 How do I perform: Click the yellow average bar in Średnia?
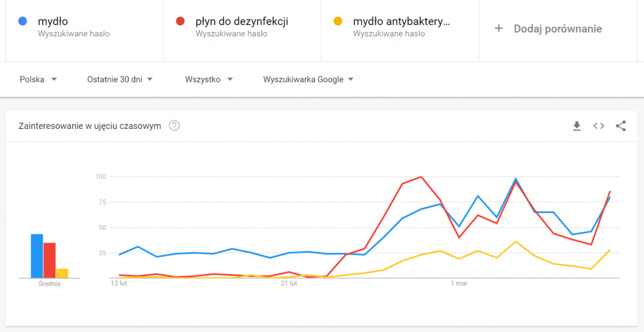[x=62, y=273]
